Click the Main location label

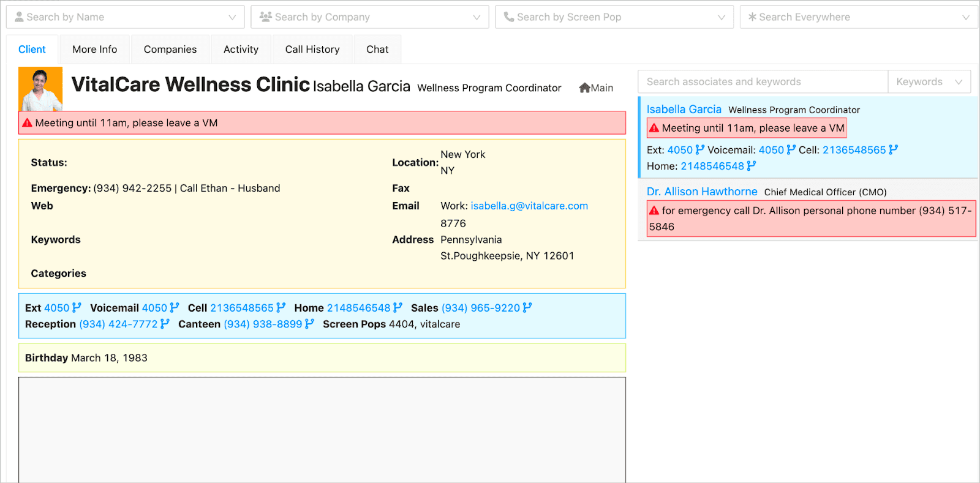pyautogui.click(x=602, y=88)
